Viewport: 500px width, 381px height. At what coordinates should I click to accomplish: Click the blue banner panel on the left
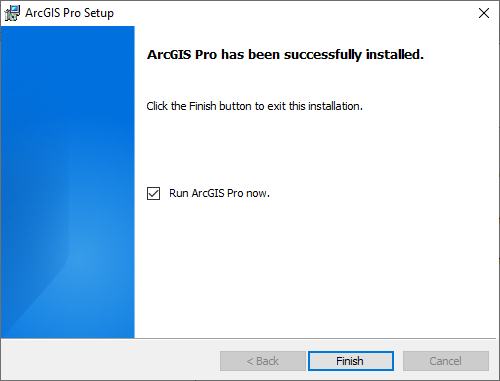click(x=68, y=182)
